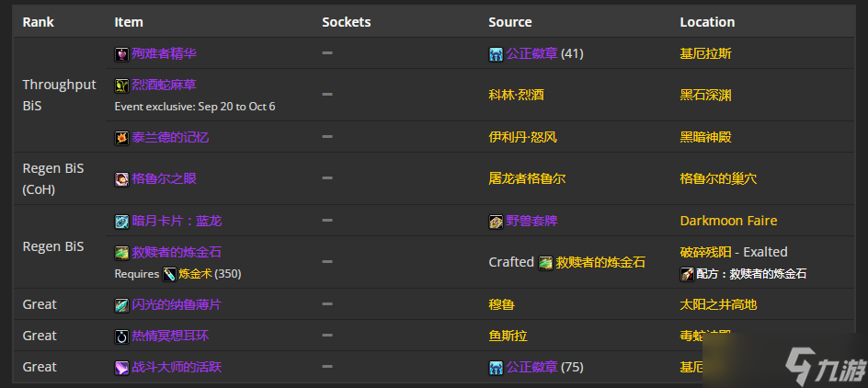Click the 公正徽章 (41) badge icon
Screen dimensions: 868x388
pyautogui.click(x=496, y=54)
